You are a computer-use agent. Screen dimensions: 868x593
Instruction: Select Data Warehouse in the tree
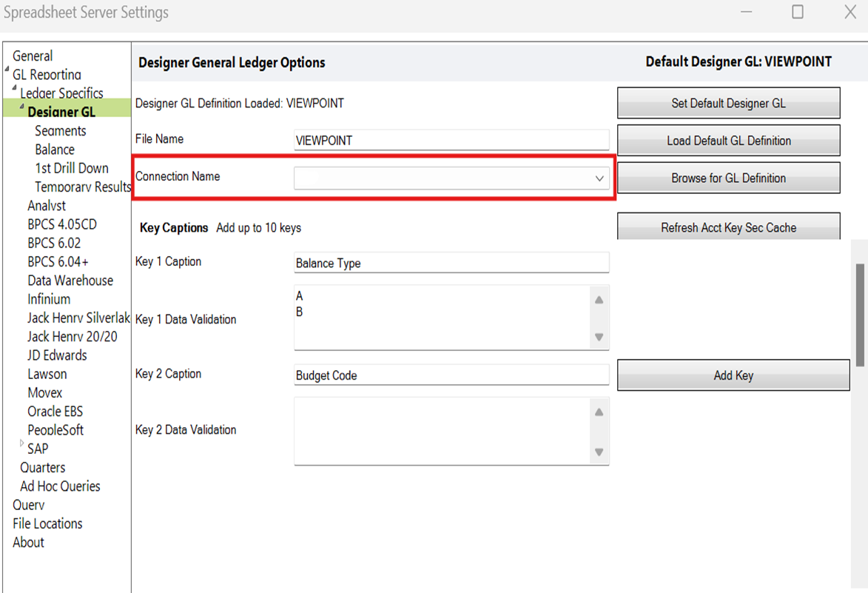point(70,280)
